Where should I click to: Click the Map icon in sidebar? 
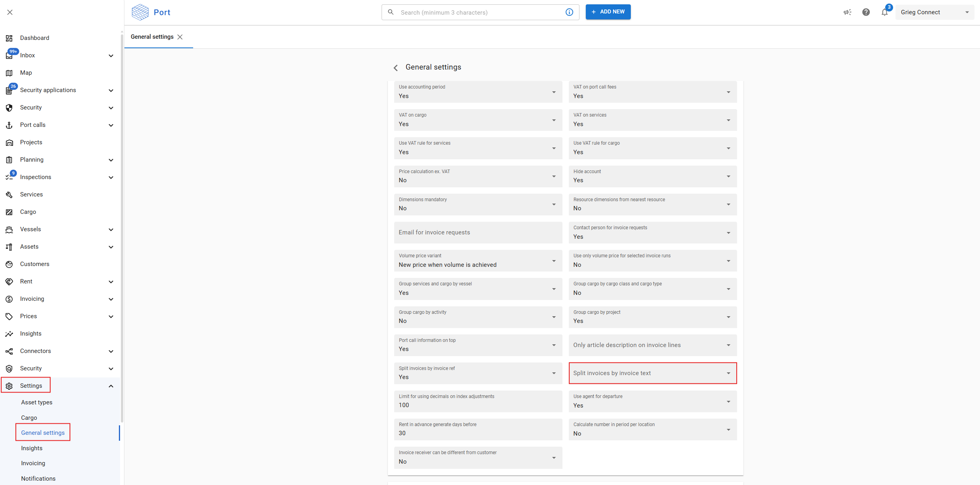[x=9, y=73]
